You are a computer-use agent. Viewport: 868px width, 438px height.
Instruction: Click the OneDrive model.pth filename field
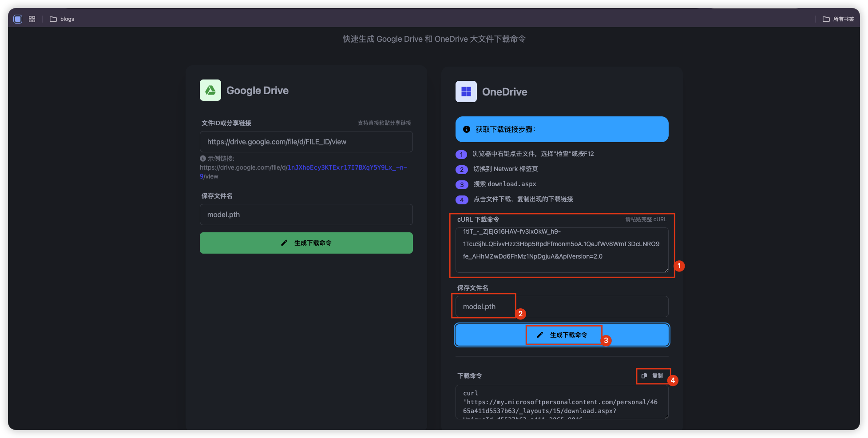point(561,307)
